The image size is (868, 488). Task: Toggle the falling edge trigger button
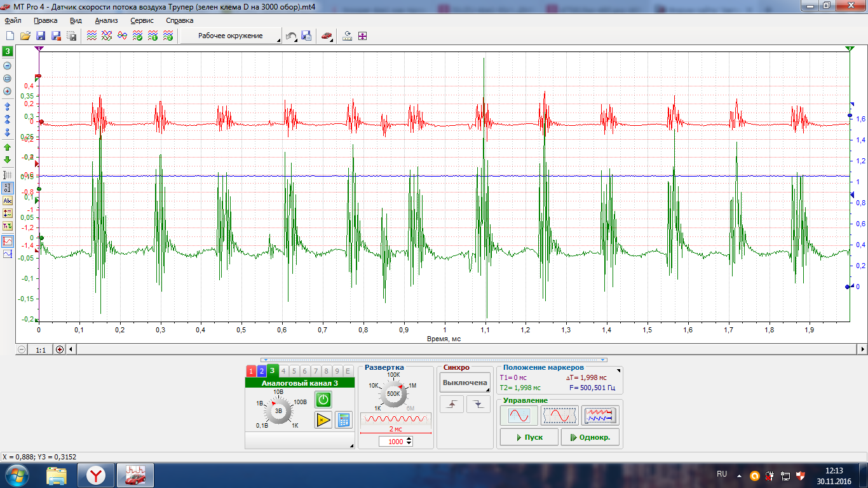[478, 404]
